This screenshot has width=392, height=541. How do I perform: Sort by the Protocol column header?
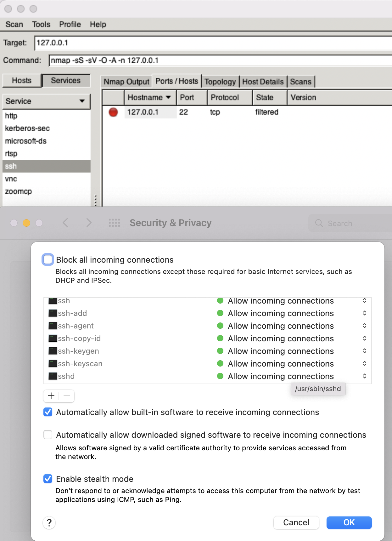tap(230, 98)
